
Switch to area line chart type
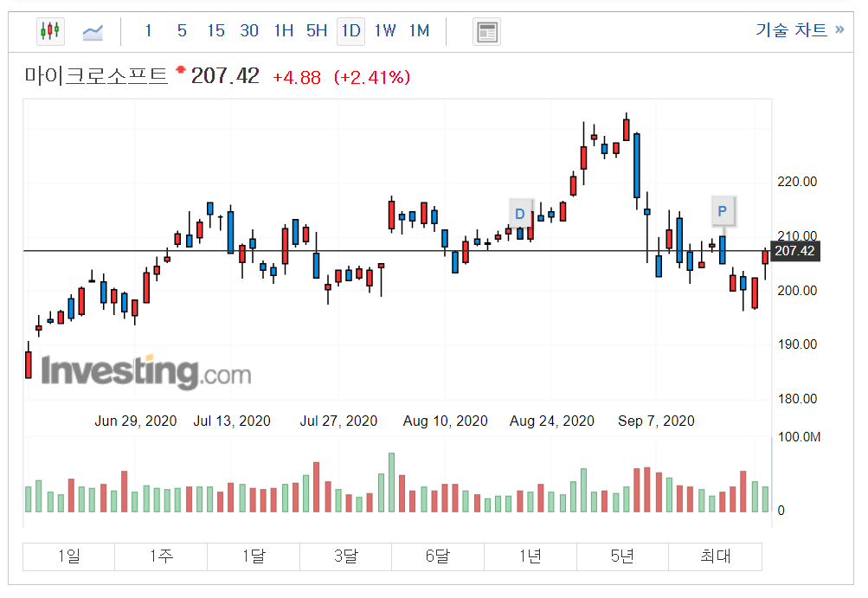(93, 31)
